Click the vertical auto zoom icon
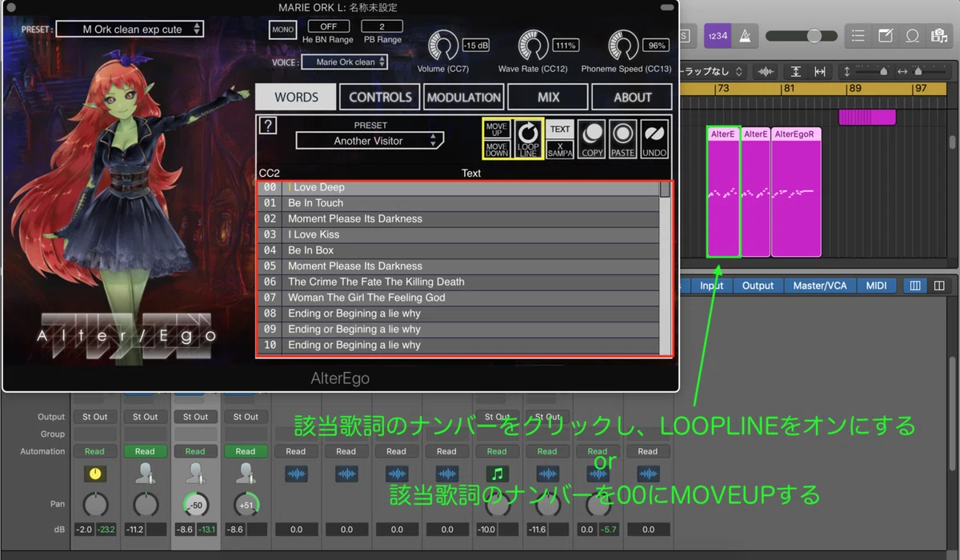Image resolution: width=960 pixels, height=560 pixels. pyautogui.click(x=796, y=72)
